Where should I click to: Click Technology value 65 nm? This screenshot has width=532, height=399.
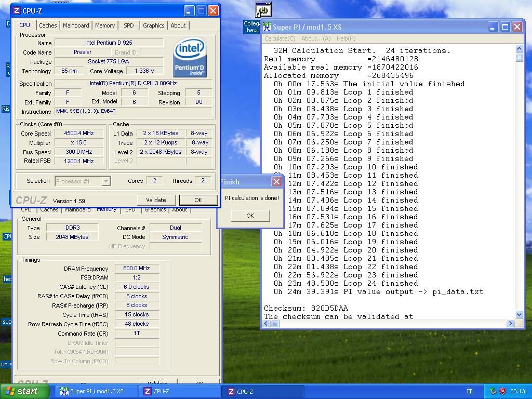coord(69,71)
